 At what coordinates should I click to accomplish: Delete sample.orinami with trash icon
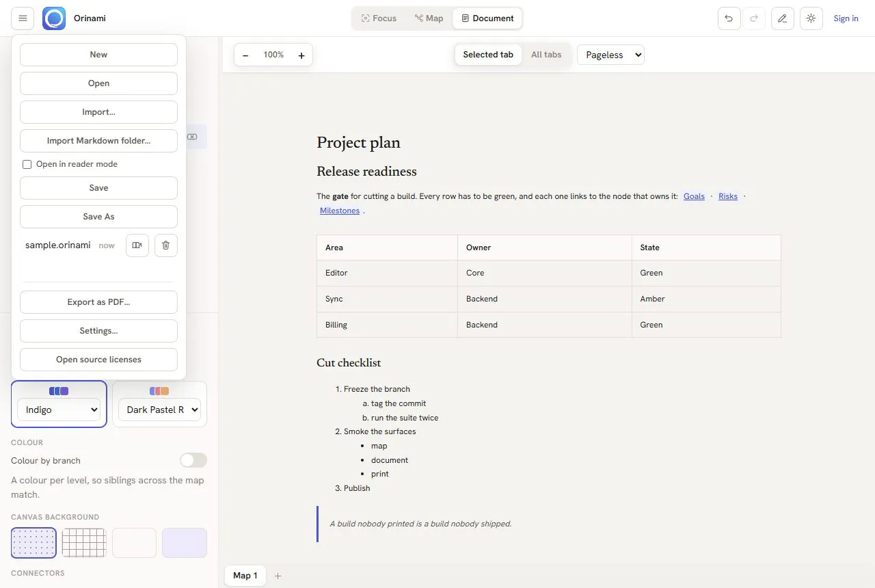166,245
